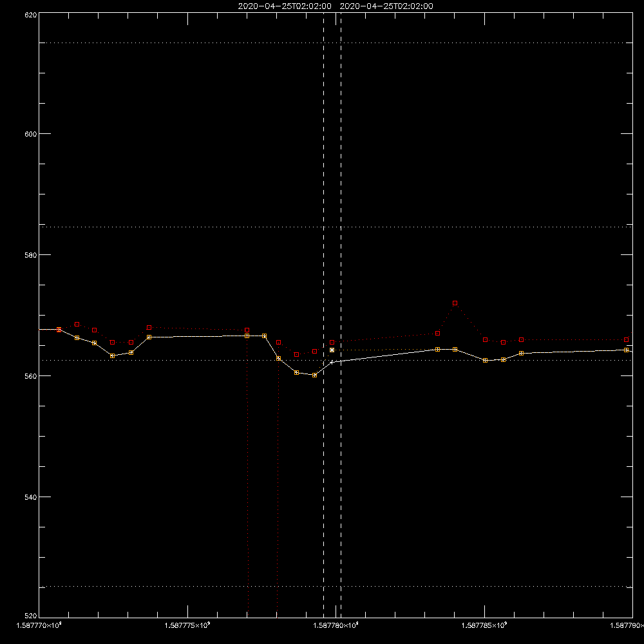Viewport: 644px width, 644px height.
Task: Select the lowest orange data marker near 560
Action: 315,375
